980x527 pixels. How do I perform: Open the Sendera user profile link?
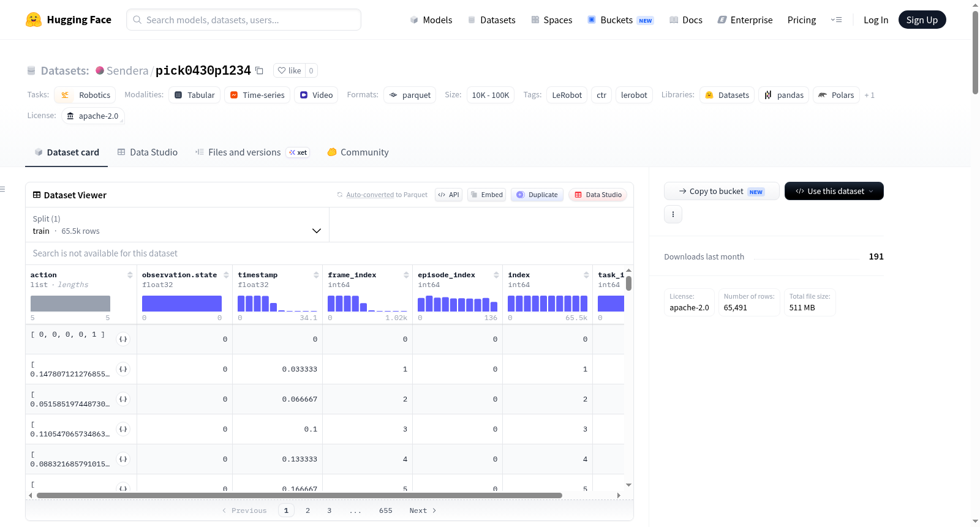(x=127, y=70)
